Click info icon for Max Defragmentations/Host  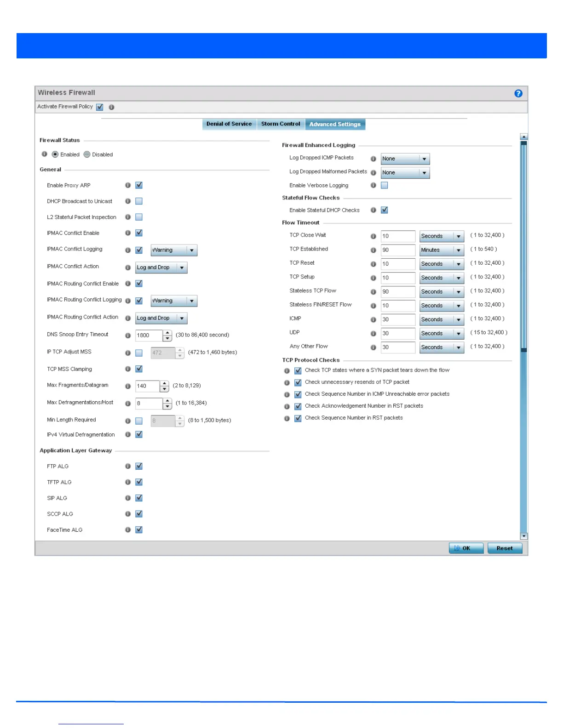click(128, 404)
